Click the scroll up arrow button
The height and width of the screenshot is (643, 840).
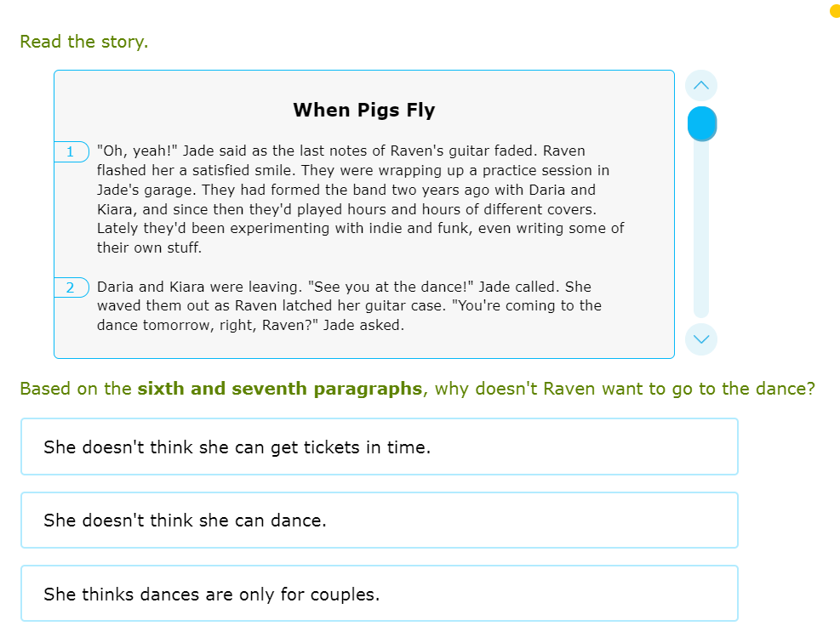tap(701, 85)
